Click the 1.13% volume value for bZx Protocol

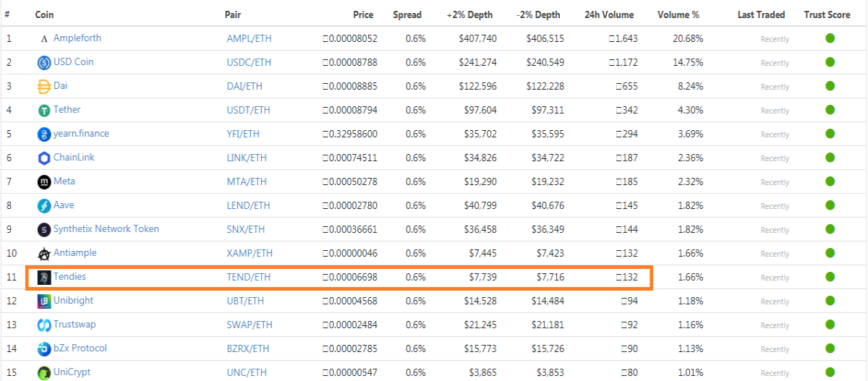tap(690, 349)
